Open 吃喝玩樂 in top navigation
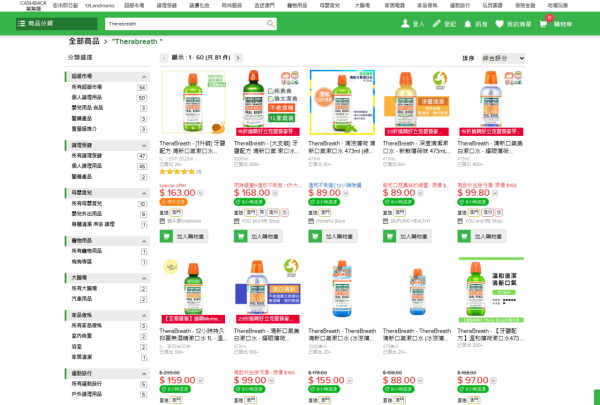The image size is (600, 405). coord(558,5)
